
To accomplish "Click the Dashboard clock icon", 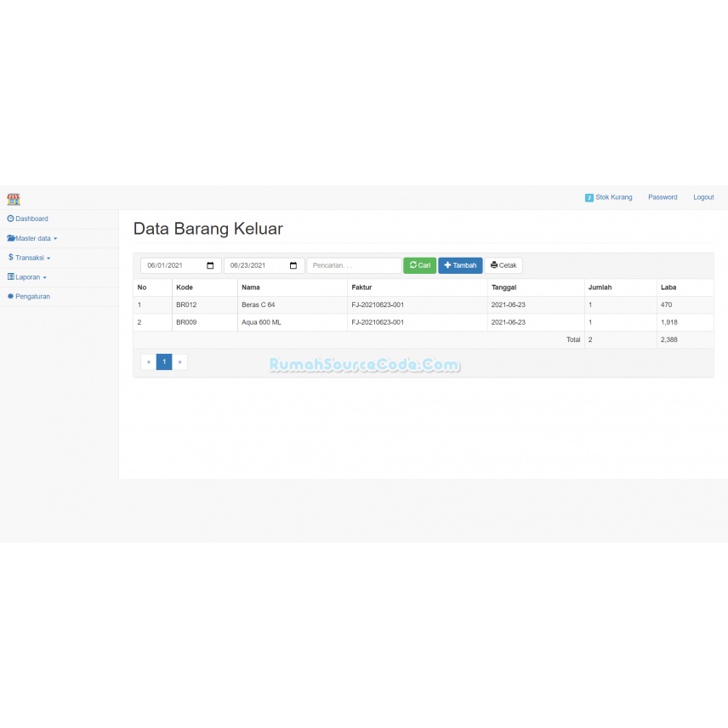I will [10, 219].
